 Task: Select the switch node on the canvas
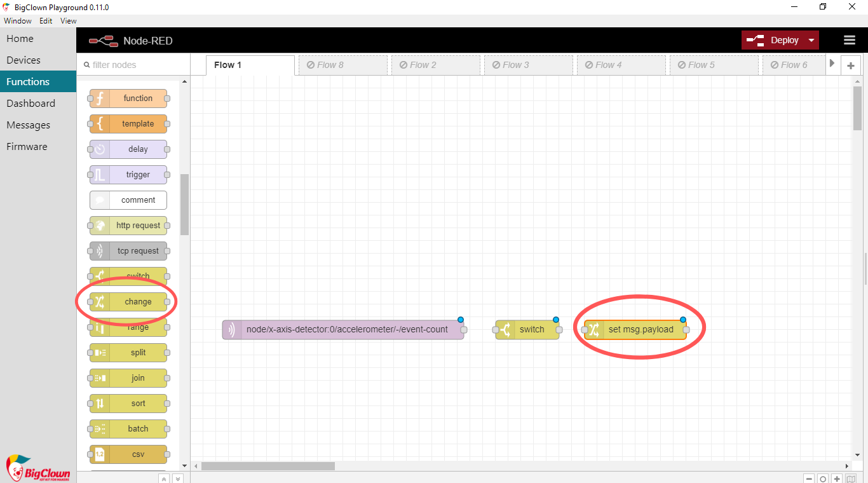pyautogui.click(x=527, y=330)
